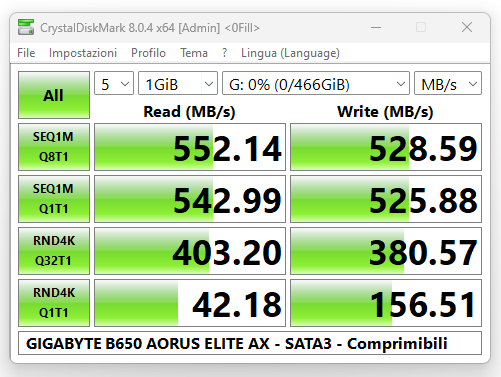Select the 528.59 write result

click(386, 147)
